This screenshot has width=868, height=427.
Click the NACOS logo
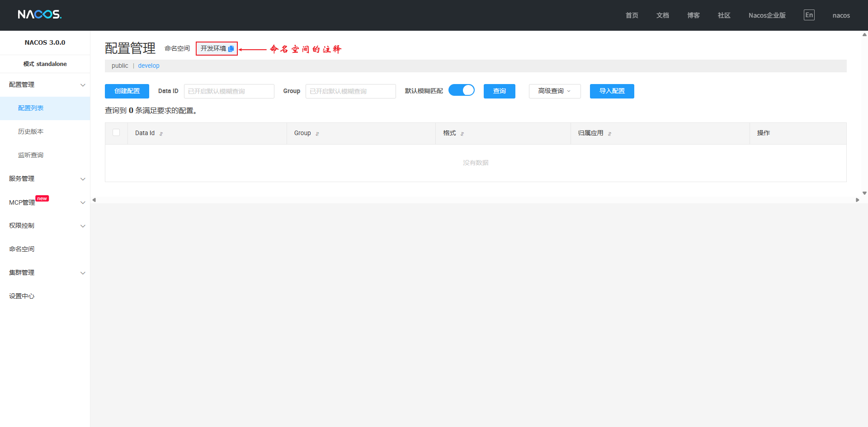40,14
